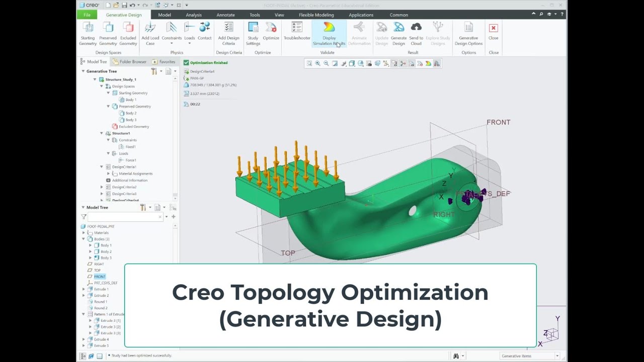
Task: Collapse the Structure_Study_1 node
Action: pyautogui.click(x=95, y=79)
